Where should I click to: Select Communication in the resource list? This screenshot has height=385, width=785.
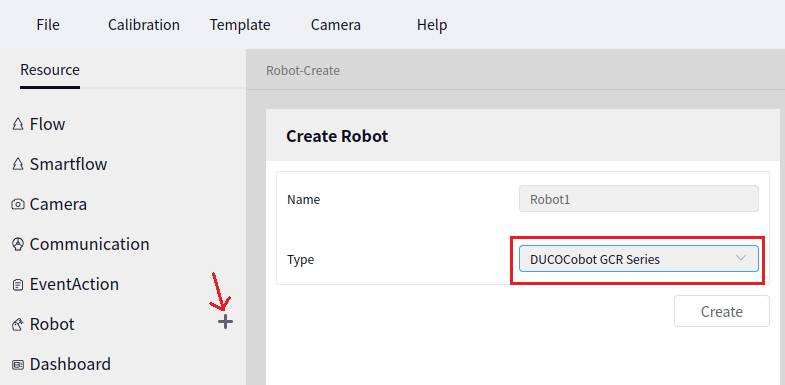pyautogui.click(x=89, y=244)
